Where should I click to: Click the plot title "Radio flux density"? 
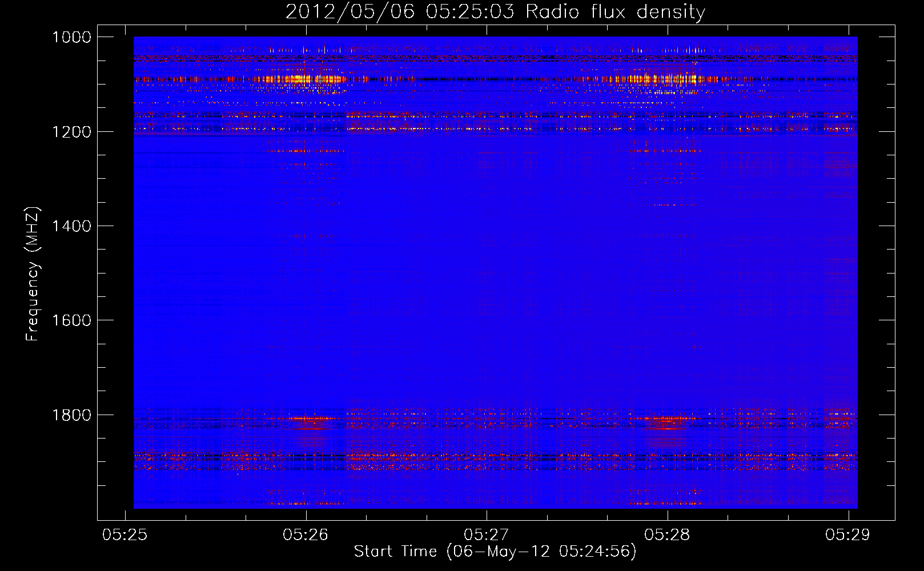point(615,11)
